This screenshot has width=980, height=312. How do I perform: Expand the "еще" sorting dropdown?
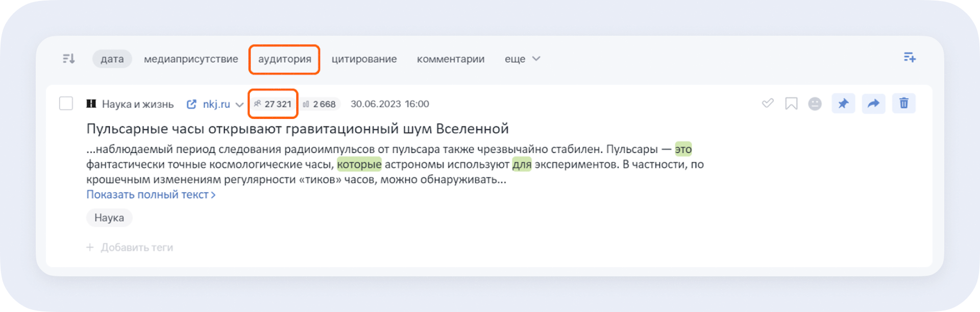[x=522, y=59]
